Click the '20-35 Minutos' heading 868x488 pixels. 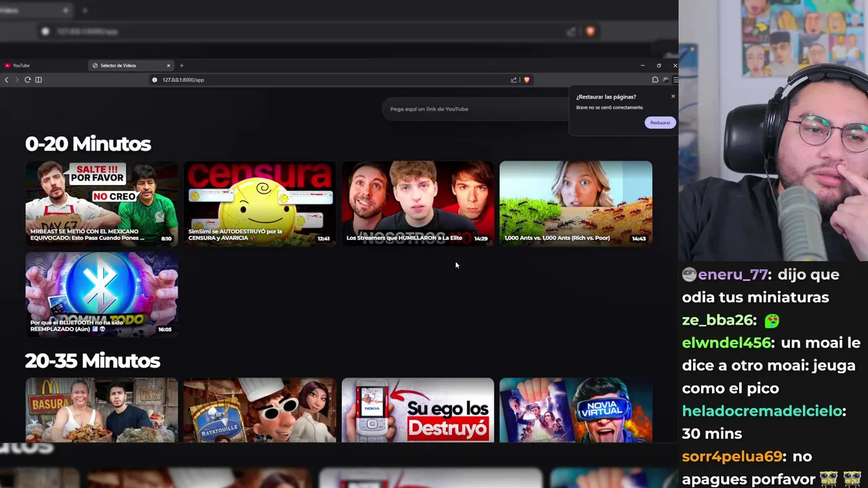click(92, 361)
